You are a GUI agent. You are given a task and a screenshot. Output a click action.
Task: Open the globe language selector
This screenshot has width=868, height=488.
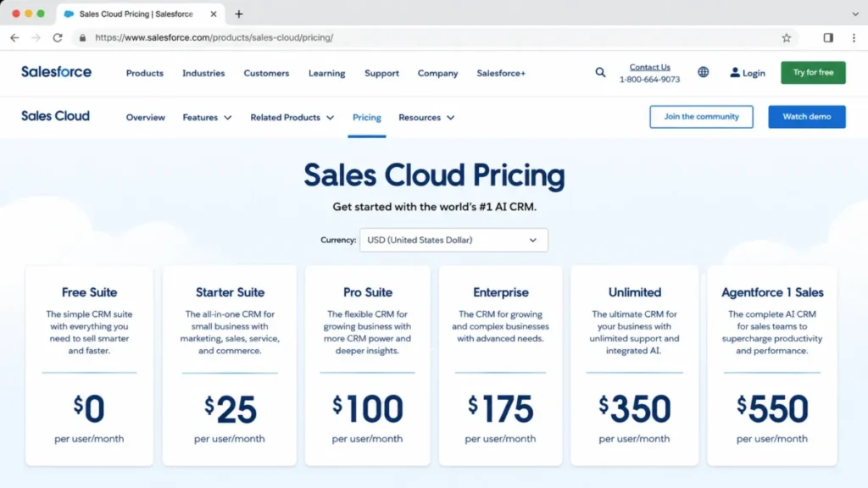pyautogui.click(x=703, y=72)
